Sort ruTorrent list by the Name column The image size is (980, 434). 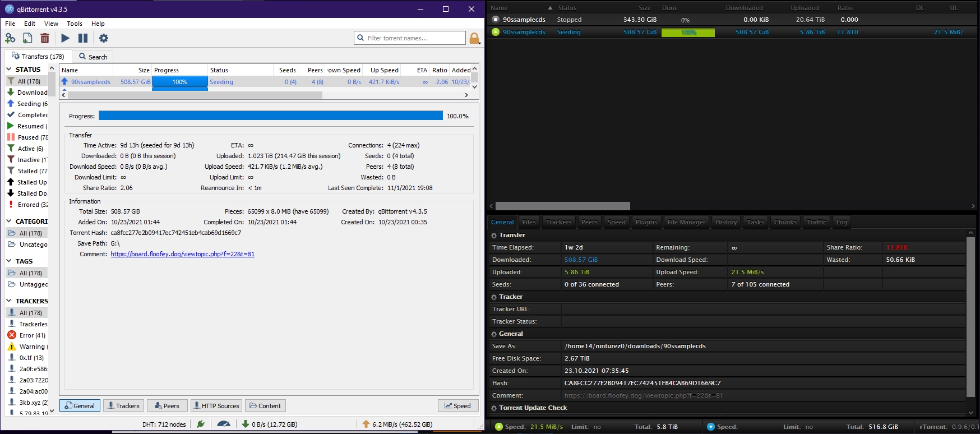coord(521,8)
